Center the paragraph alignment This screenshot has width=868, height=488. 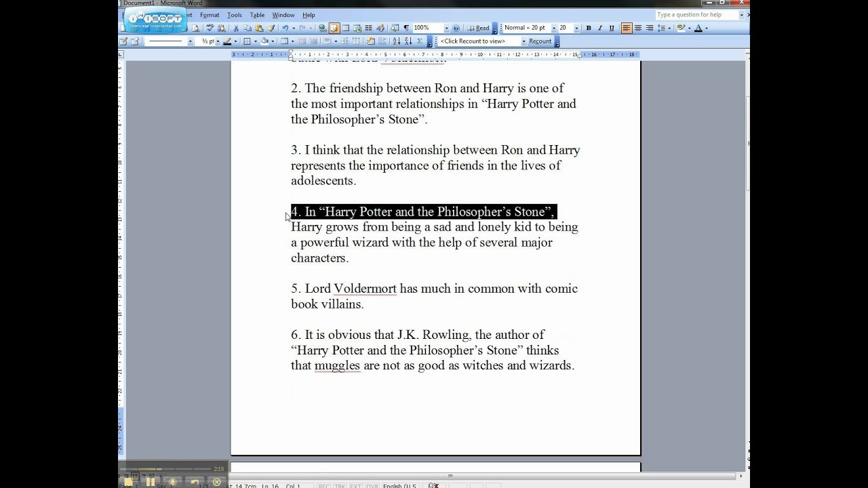(638, 28)
